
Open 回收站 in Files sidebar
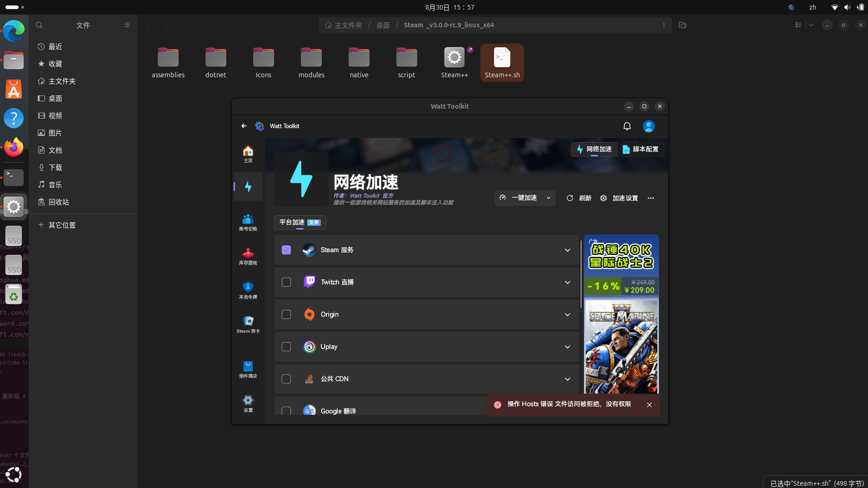(83, 202)
